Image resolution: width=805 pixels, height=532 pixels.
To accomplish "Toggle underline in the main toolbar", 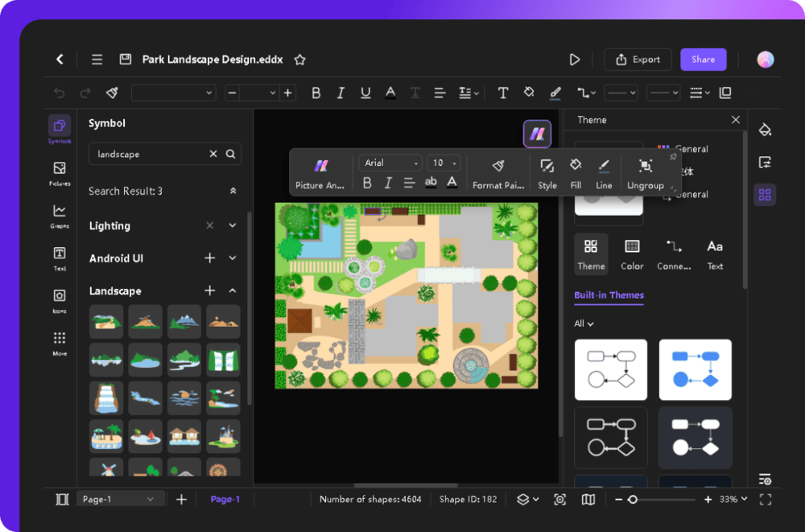I will click(x=365, y=93).
